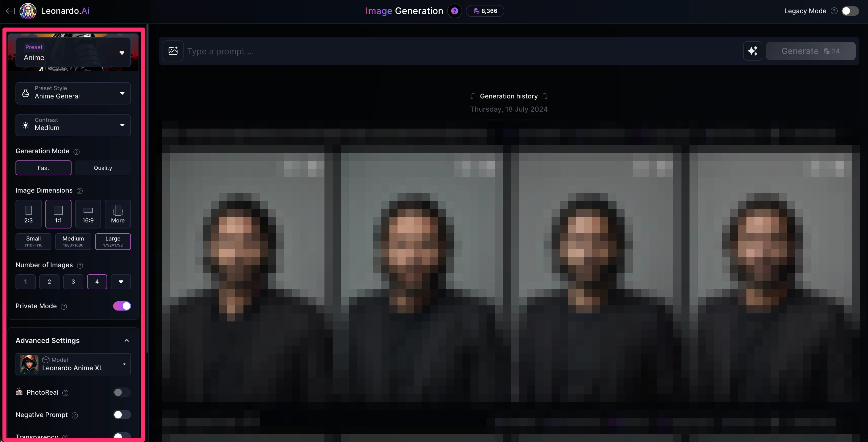
Task: Disable the Private Mode toggle
Action: pos(122,306)
